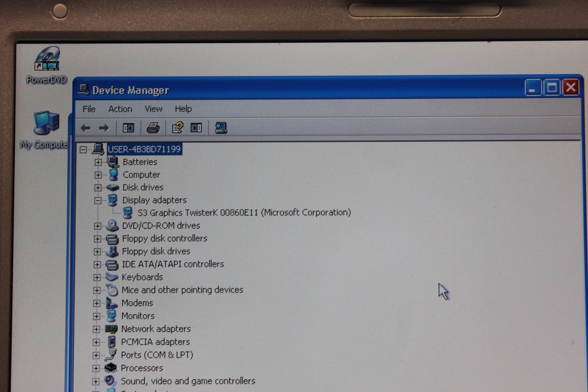Expand the Processors node
The height and width of the screenshot is (392, 588).
96,368
